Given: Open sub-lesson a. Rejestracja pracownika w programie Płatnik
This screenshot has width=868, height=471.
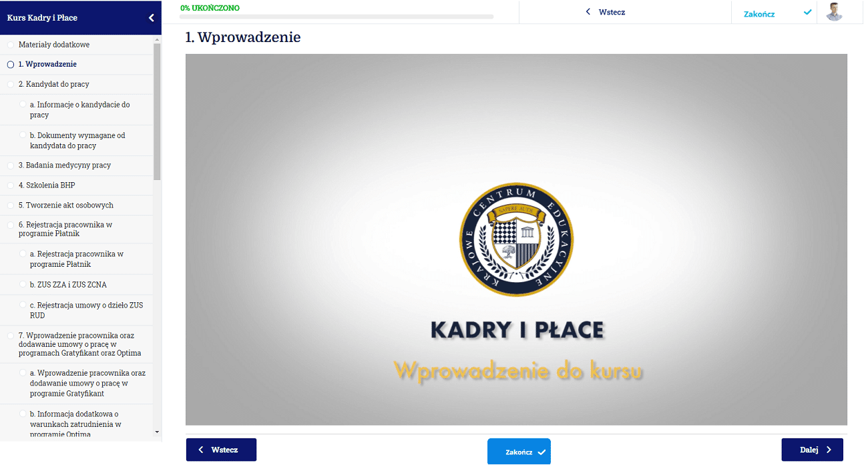Looking at the screenshot, I should point(77,259).
